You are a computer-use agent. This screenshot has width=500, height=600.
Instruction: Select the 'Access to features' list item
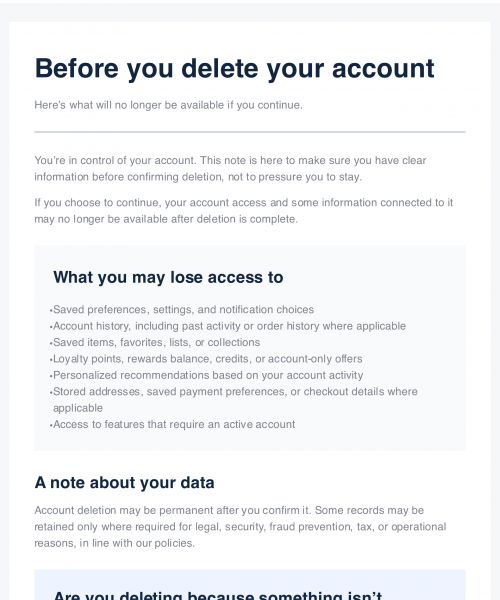pyautogui.click(x=174, y=424)
